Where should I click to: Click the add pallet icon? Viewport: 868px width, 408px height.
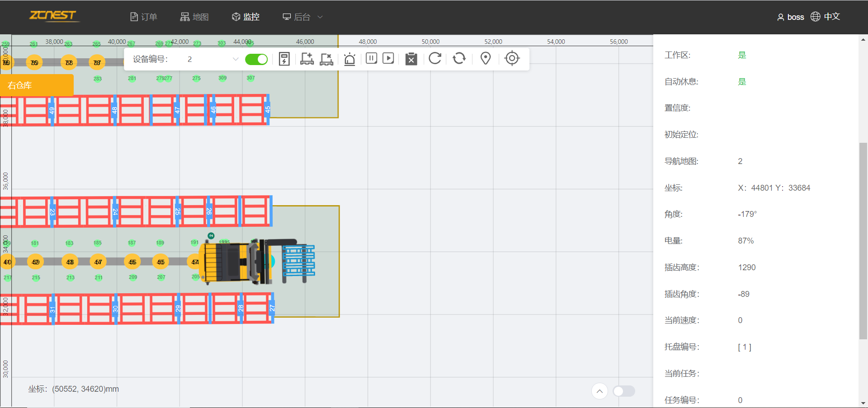(307, 59)
